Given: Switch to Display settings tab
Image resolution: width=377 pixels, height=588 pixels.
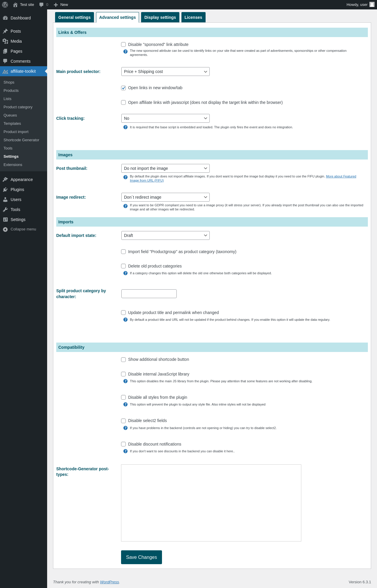Looking at the screenshot, I should tap(160, 17).
